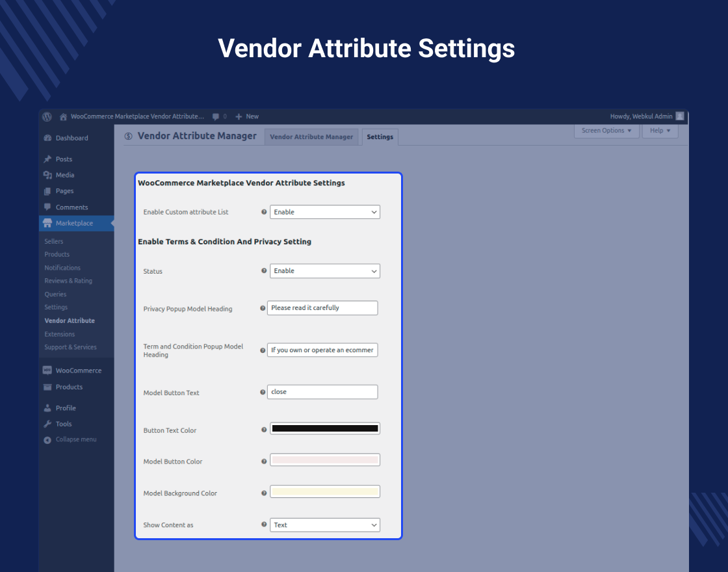Open Settings submenu under Marketplace
The height and width of the screenshot is (572, 728).
pyautogui.click(x=56, y=307)
